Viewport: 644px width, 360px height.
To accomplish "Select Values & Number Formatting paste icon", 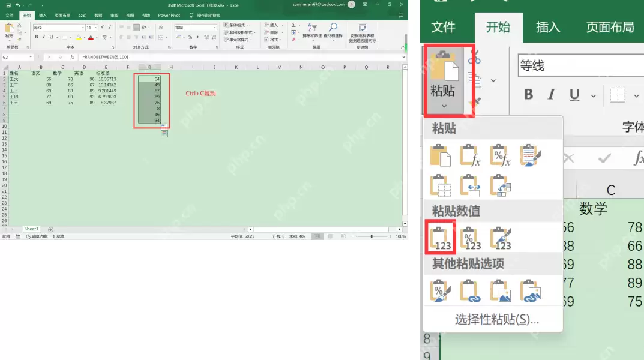I will pos(471,238).
